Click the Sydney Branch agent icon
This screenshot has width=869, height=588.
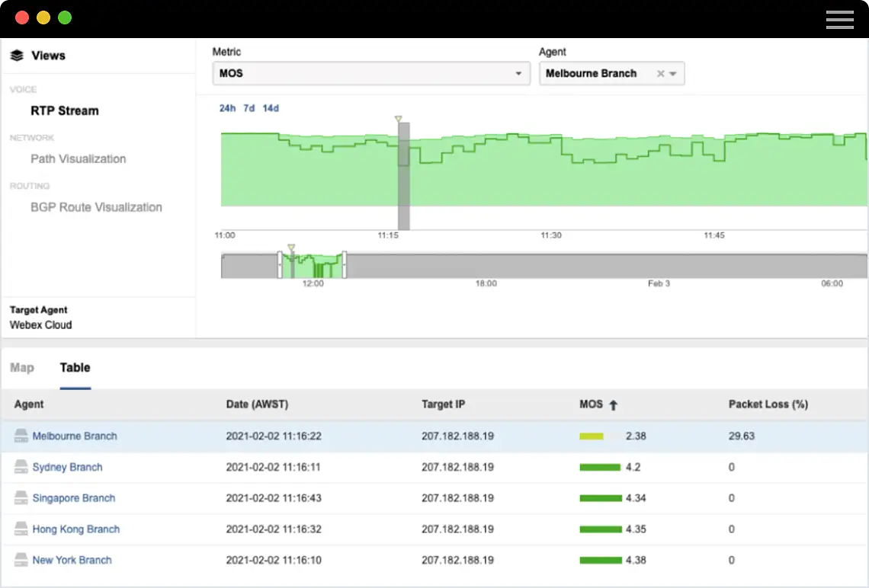point(21,467)
